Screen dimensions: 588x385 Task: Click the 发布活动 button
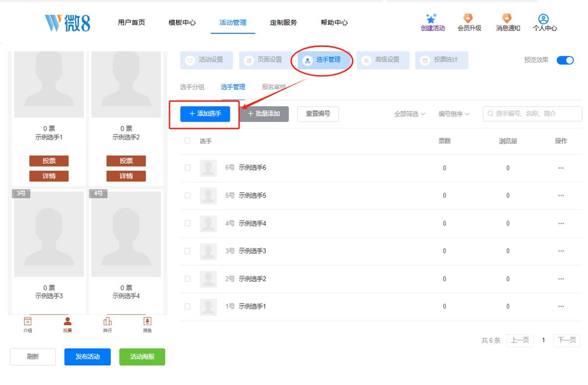(88, 357)
